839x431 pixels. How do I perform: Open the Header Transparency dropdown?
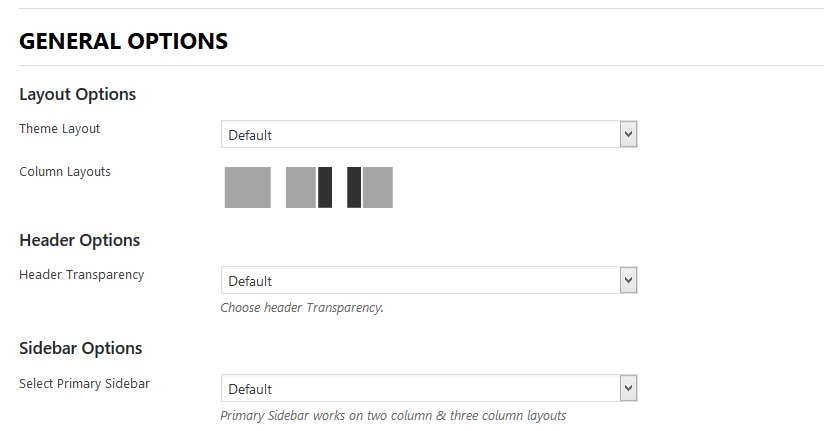[x=420, y=280]
